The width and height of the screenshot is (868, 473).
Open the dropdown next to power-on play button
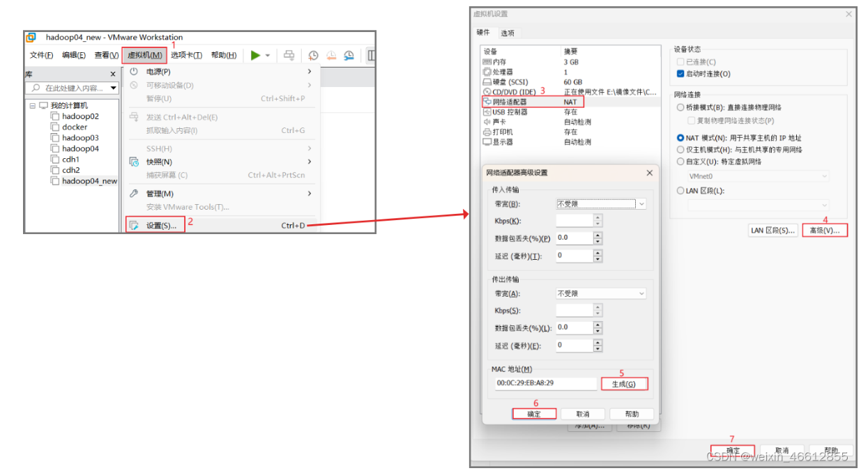[268, 56]
